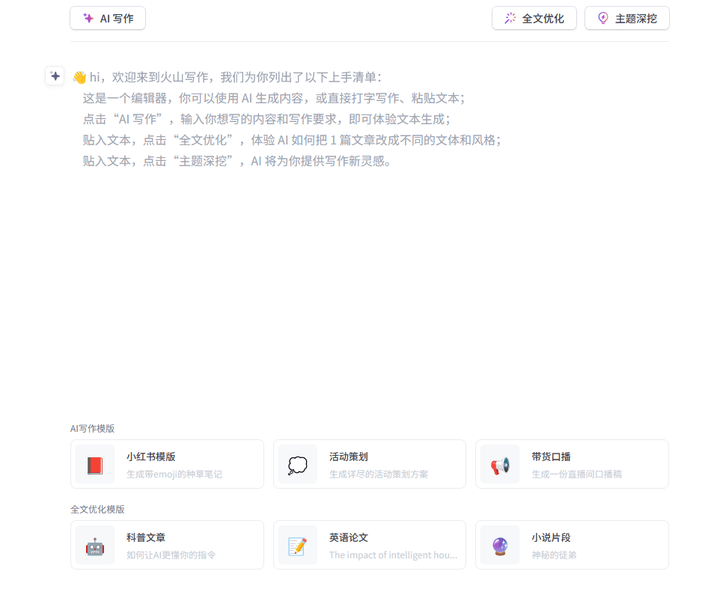Image resolution: width=720 pixels, height=589 pixels.
Task: Select the 小说片段 template title
Action: click(551, 538)
